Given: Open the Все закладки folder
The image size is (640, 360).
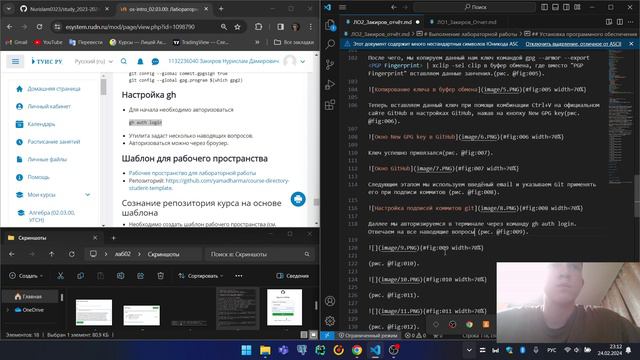Looking at the screenshot, I should pyautogui.click(x=294, y=42).
